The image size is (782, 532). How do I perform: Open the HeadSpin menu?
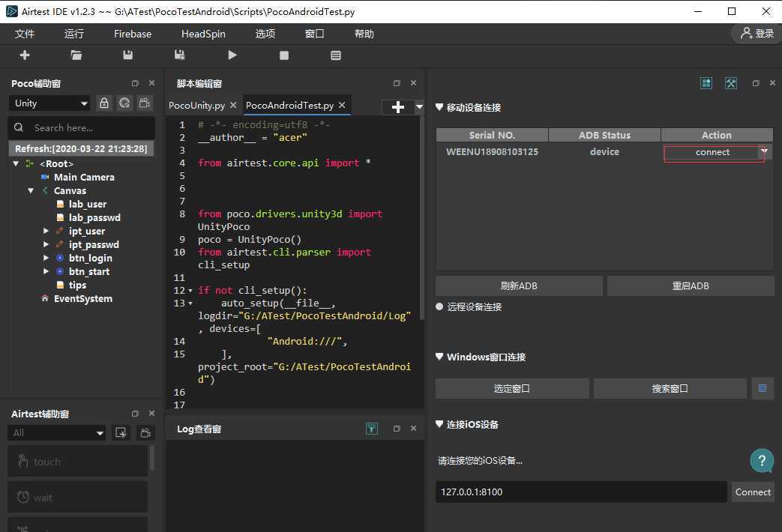[203, 34]
